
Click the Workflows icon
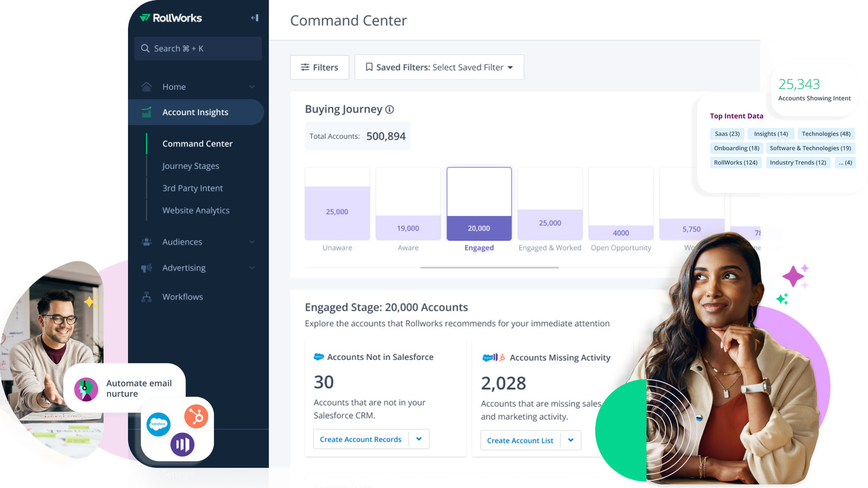click(146, 297)
